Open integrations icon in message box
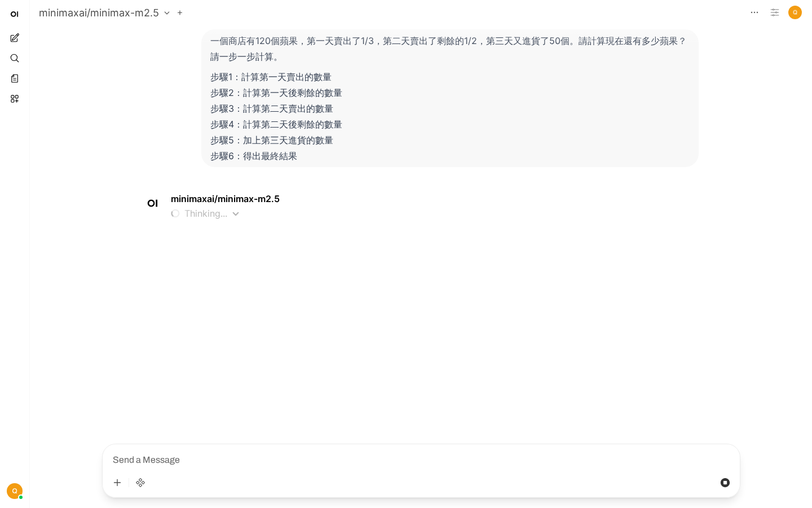Viewport: 812px width, 508px height. coord(140,483)
